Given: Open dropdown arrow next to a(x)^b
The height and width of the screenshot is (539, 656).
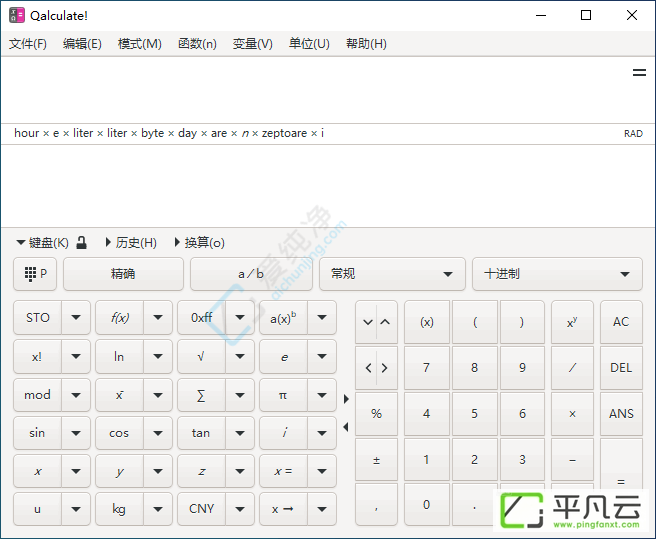Looking at the screenshot, I should (322, 318).
